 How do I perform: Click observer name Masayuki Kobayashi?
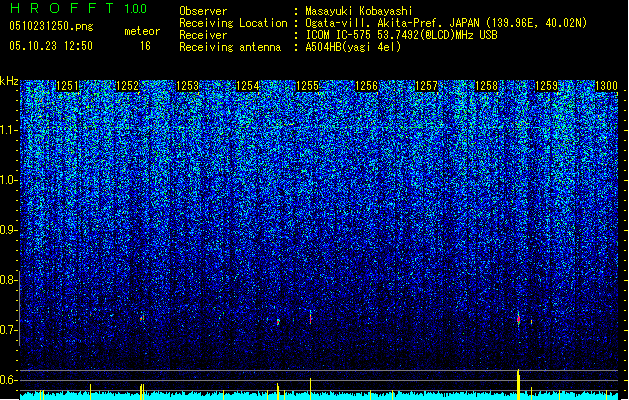pyautogui.click(x=359, y=11)
